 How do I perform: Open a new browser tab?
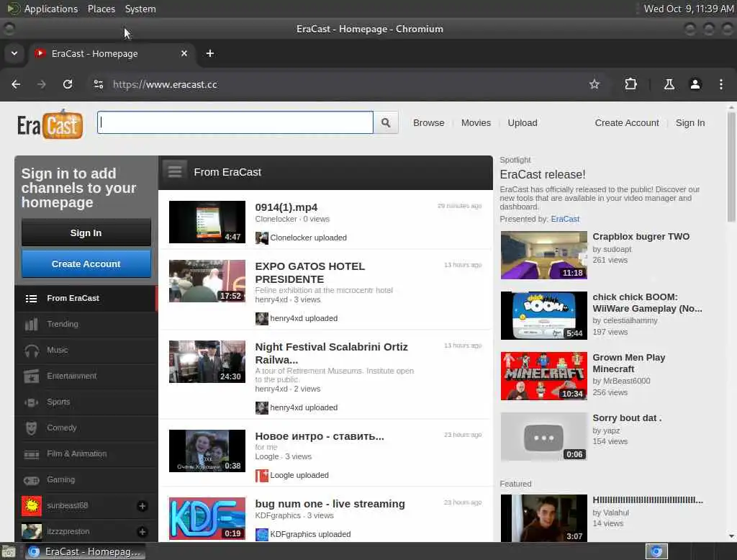[x=210, y=53]
